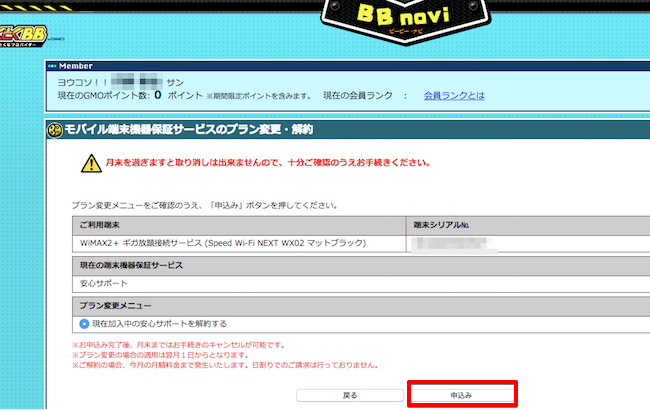Screen dimensions: 650x411
Task: Click the small Member header icon
Action: point(52,66)
